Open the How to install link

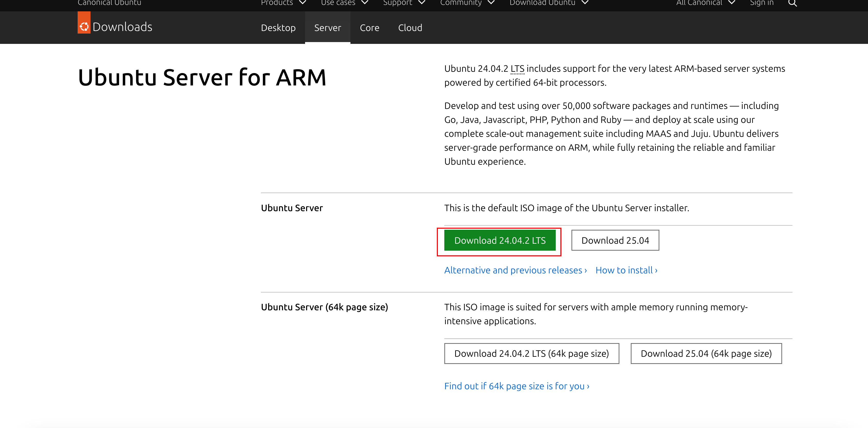point(626,270)
